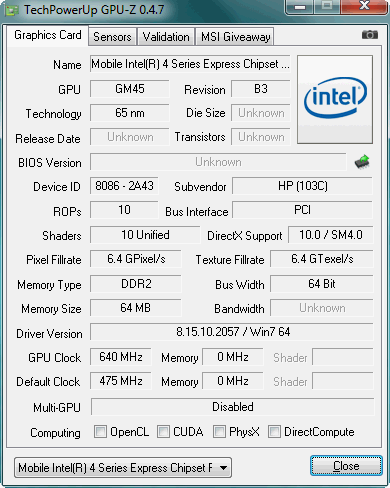Click the Intel logo image
Image resolution: width=390 pixels, height=488 pixels.
coord(335,100)
